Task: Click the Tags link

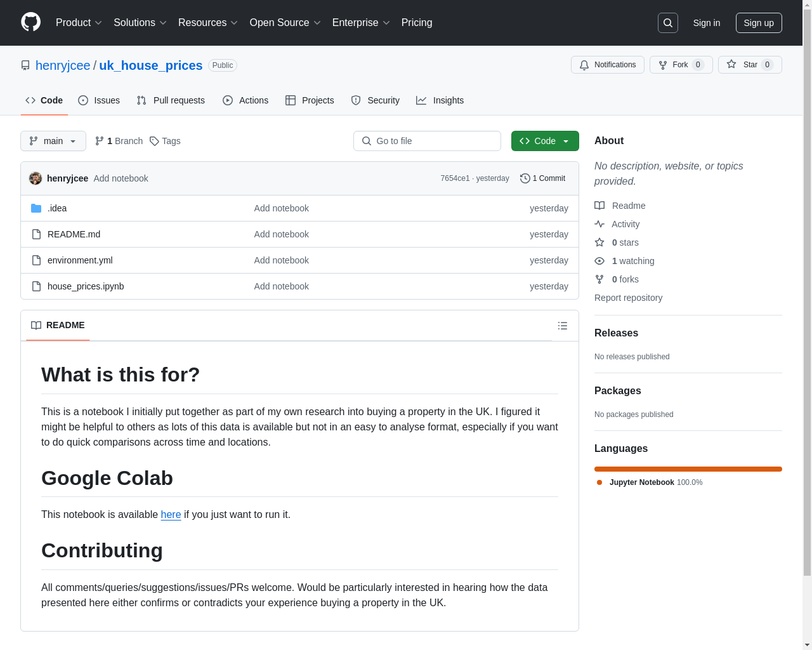Action: pos(165,141)
